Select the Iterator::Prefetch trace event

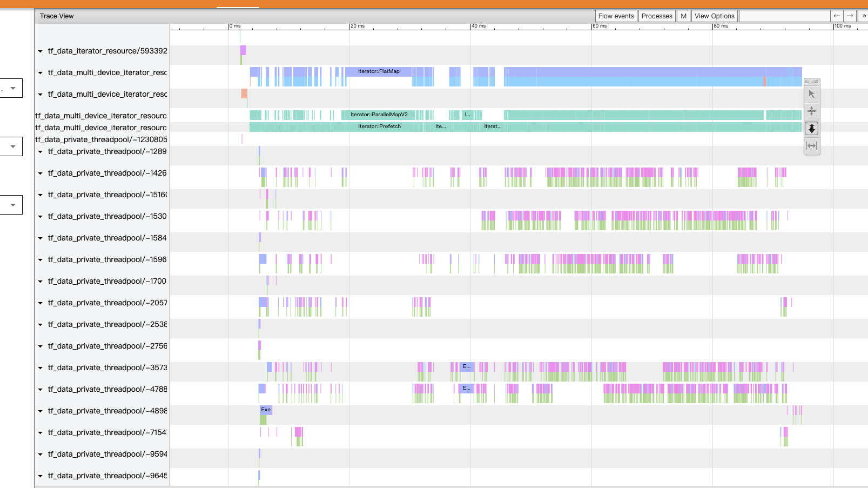tap(379, 126)
